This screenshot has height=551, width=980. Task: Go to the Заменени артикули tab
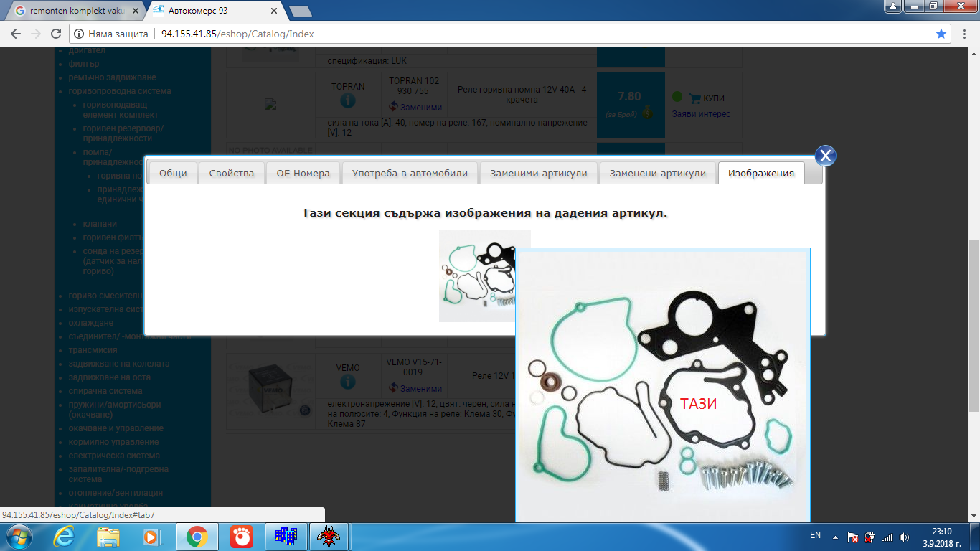click(658, 173)
